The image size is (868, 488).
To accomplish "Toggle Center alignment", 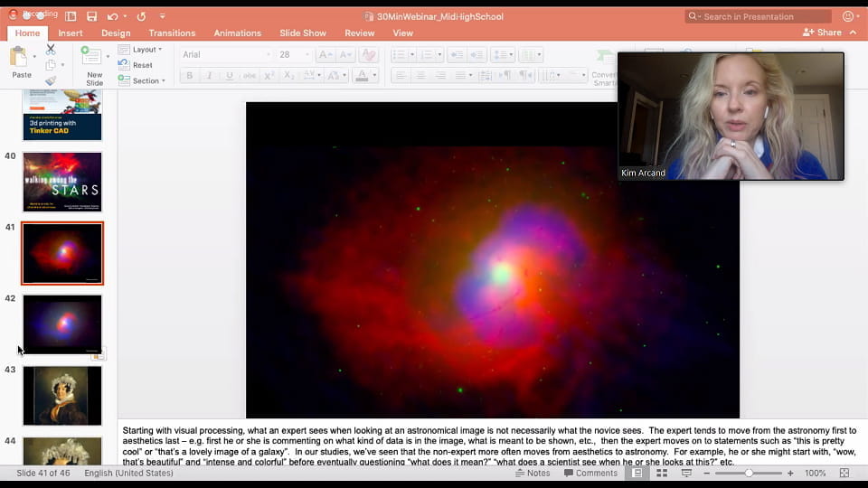I will tap(420, 75).
